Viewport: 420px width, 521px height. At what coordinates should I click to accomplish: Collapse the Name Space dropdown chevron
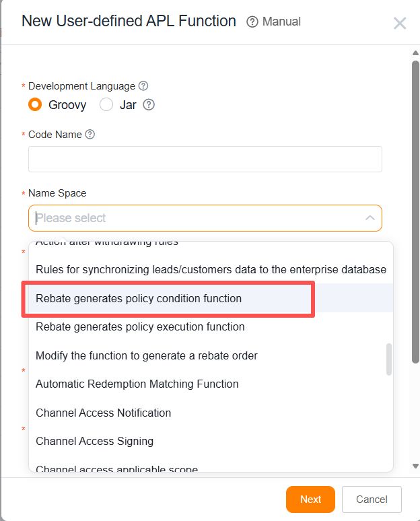point(370,218)
